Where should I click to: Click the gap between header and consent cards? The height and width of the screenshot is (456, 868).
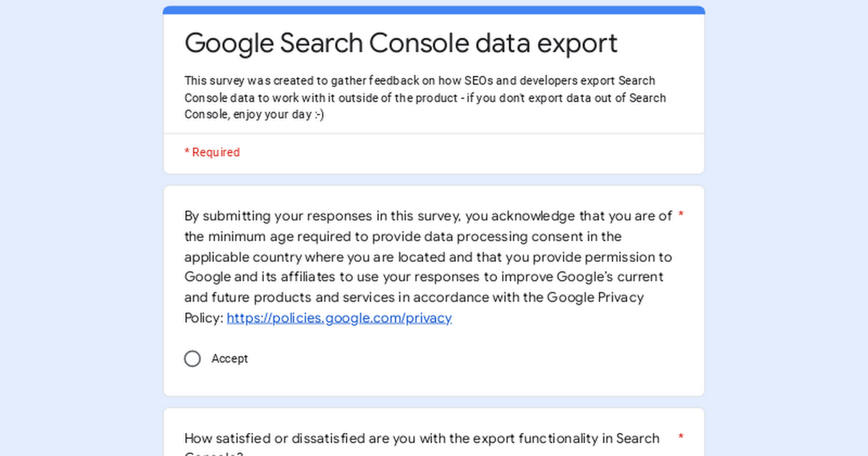point(434,180)
